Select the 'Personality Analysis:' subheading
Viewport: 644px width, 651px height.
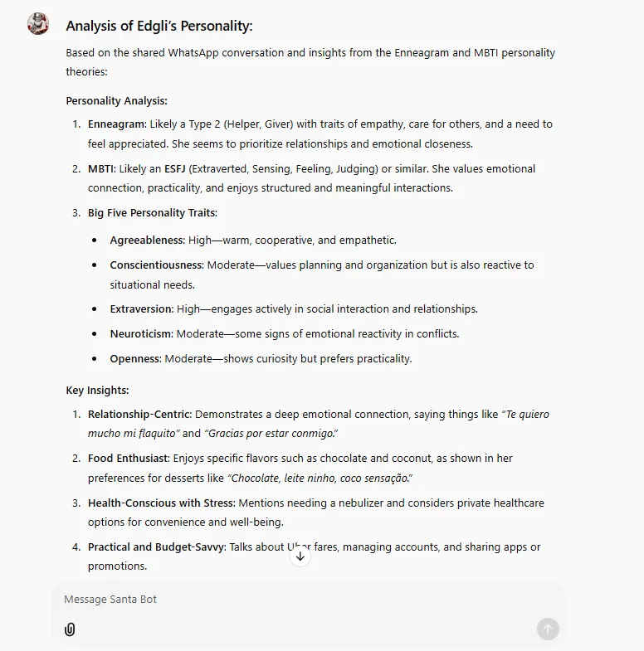click(x=117, y=101)
